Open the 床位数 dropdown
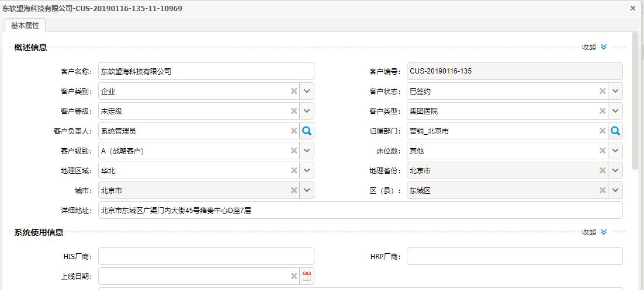 tap(615, 151)
